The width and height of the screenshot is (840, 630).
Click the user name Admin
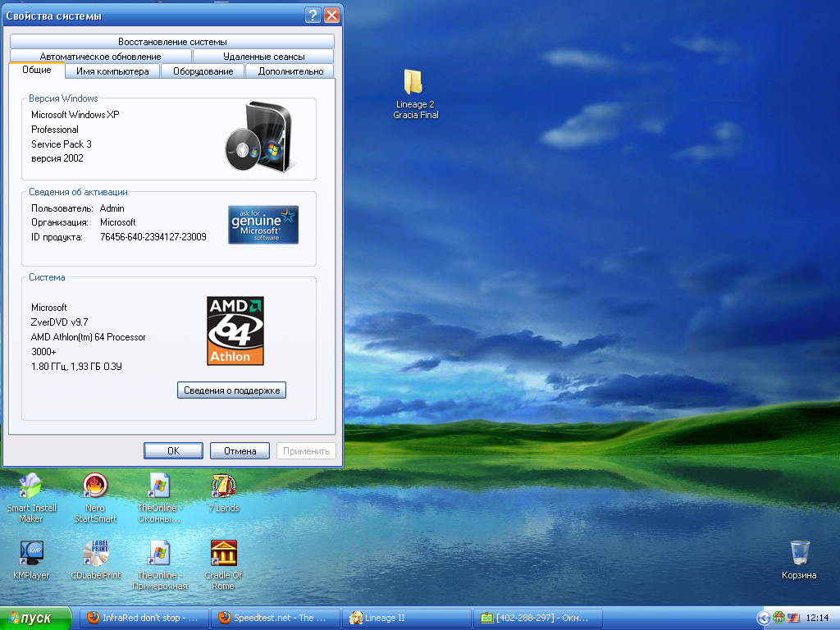(112, 208)
